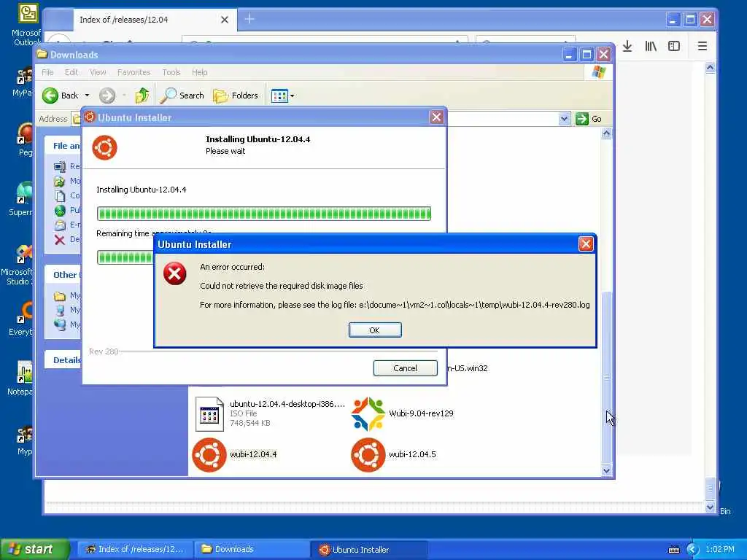Click Go button next to address bar
This screenshot has width=747, height=560.
589,119
